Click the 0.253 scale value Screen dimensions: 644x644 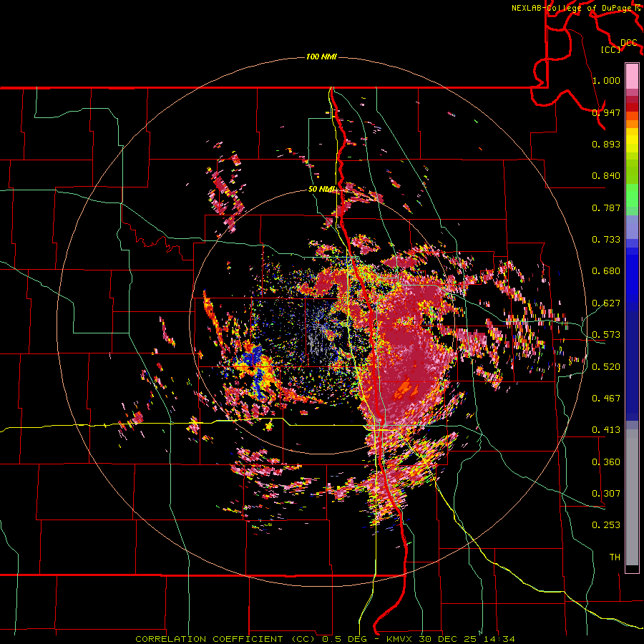click(x=606, y=525)
